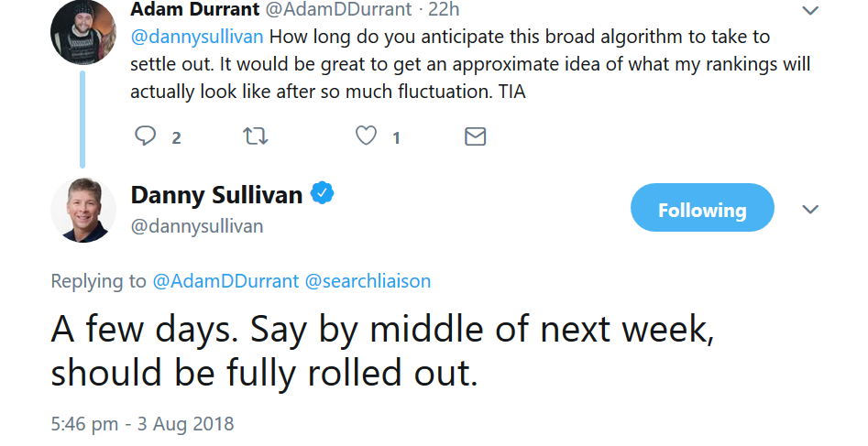Open Adam Durrant's profile picture
This screenshot has width=868, height=446.
click(x=82, y=33)
